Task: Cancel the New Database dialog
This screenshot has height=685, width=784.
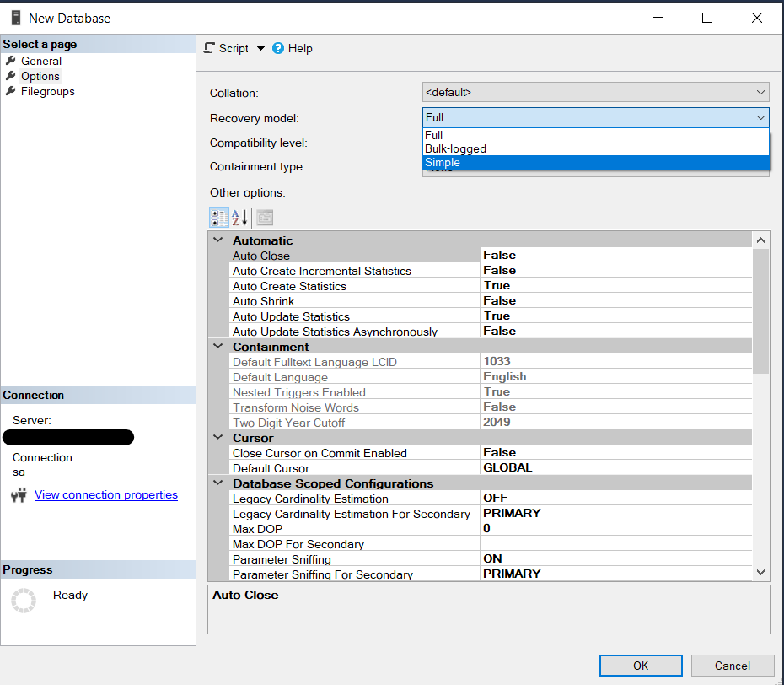Action: click(732, 666)
